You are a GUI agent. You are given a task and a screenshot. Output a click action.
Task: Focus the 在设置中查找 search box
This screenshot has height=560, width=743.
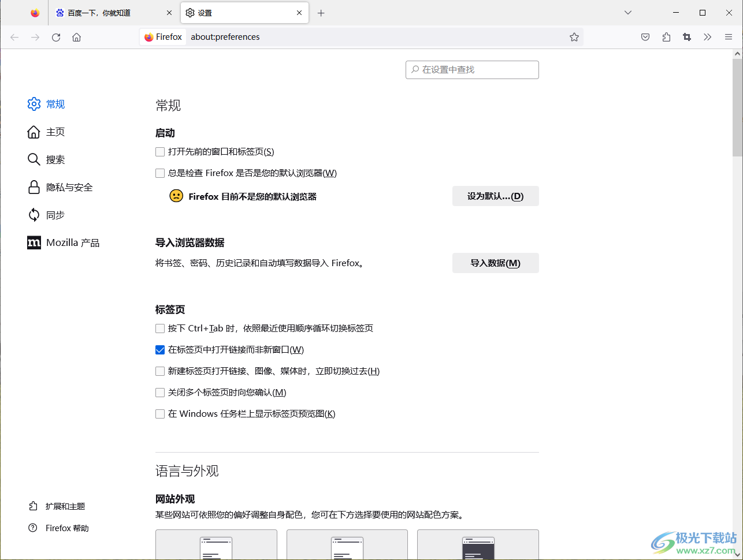[x=472, y=70]
